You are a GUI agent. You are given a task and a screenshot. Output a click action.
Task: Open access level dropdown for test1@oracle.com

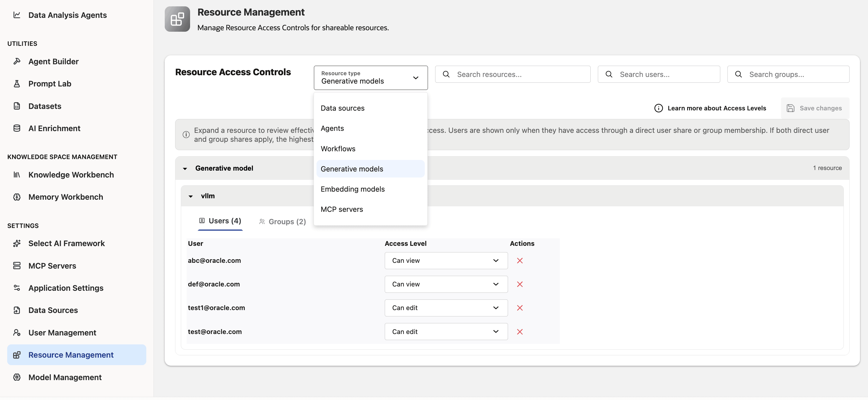click(x=446, y=308)
